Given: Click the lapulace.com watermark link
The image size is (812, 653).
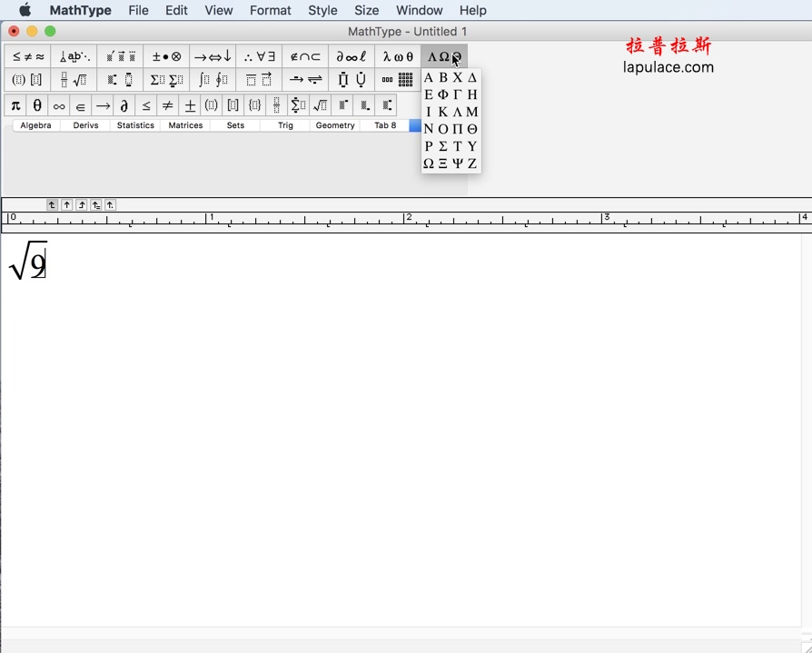Looking at the screenshot, I should coord(670,66).
